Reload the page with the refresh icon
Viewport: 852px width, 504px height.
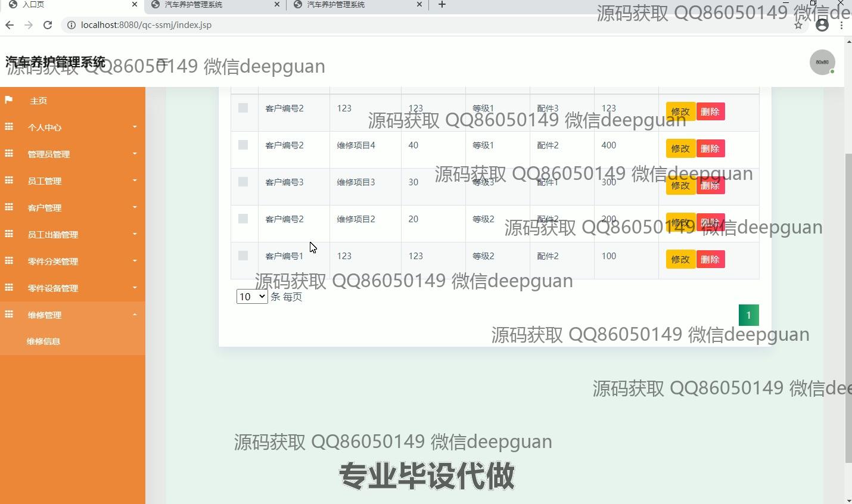(48, 25)
